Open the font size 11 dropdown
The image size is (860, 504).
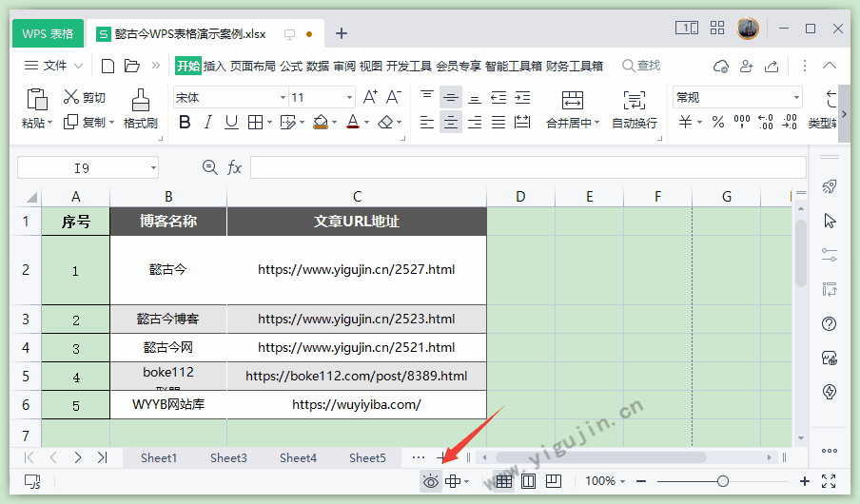coord(349,98)
